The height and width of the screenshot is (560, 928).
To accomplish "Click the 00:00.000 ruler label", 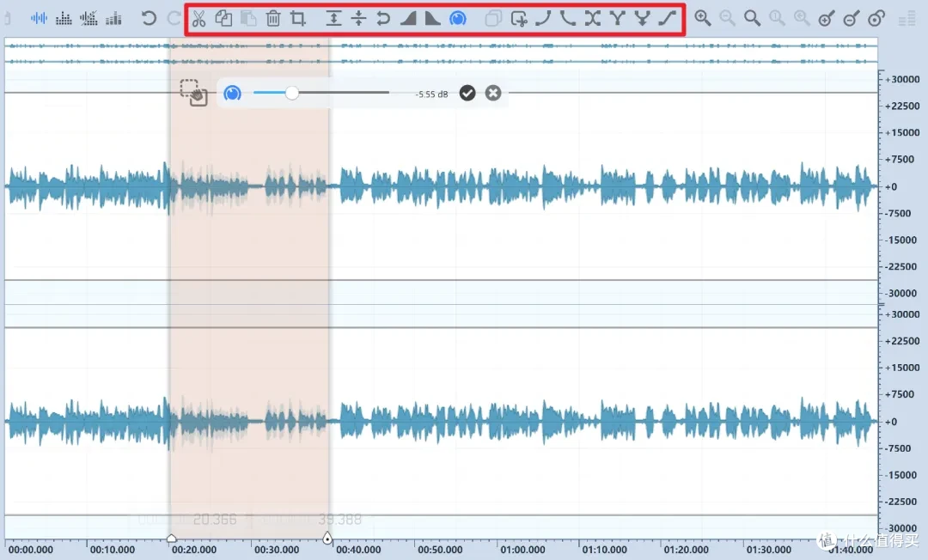I will (31, 550).
